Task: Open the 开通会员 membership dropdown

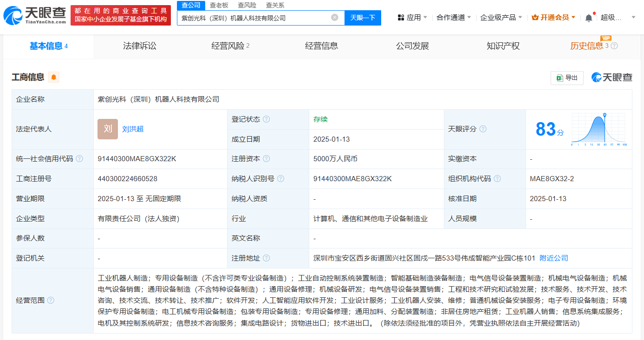Action: pos(553,18)
